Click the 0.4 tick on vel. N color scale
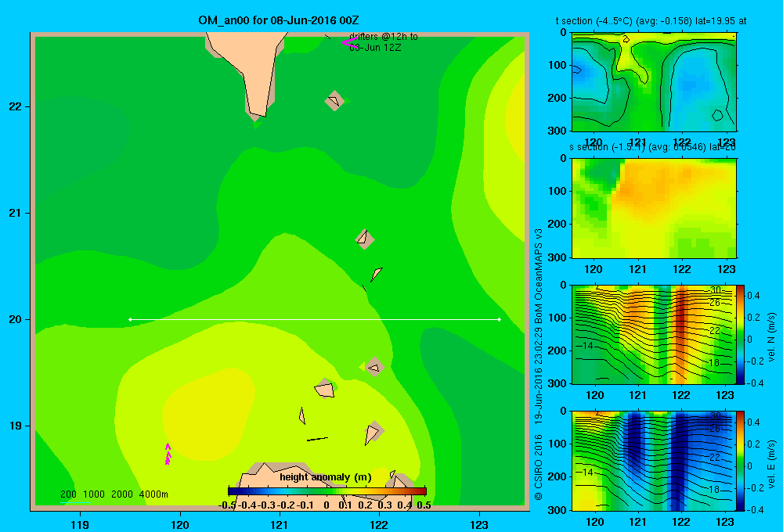Screen dimensions: 783x532 [x=753, y=296]
